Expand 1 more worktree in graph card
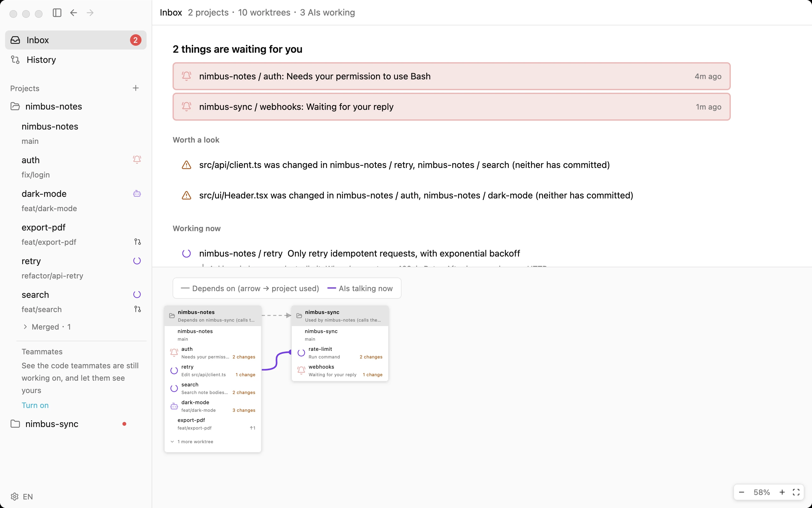Screen dimensions: 812x508 192,442
